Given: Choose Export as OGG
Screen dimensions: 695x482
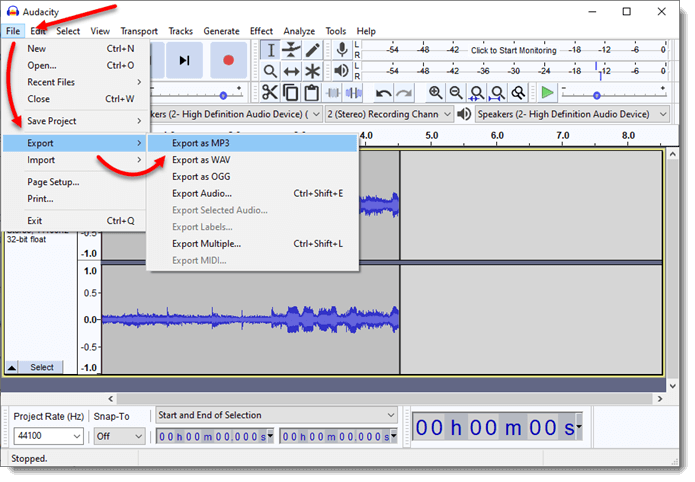Looking at the screenshot, I should (253, 177).
